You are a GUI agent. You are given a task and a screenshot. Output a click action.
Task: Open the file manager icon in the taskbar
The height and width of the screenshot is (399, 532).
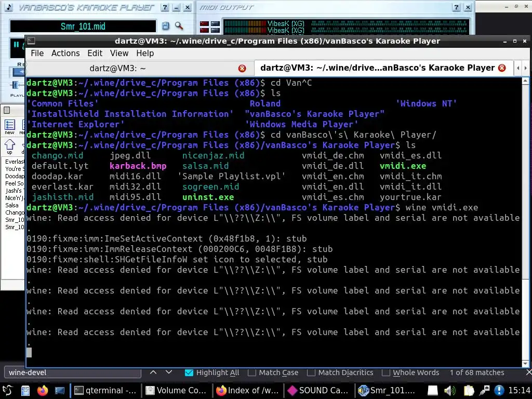[25, 391]
